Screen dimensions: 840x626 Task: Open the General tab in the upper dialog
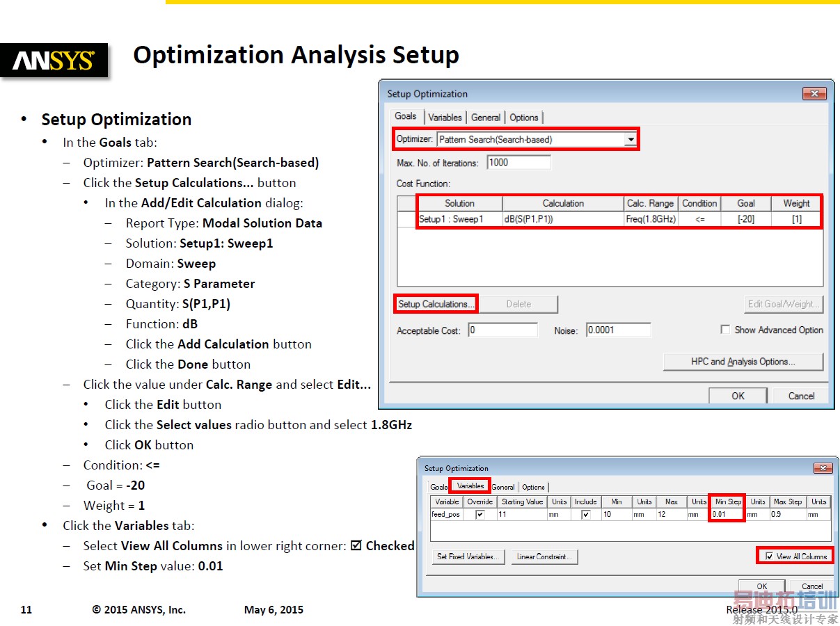coord(486,118)
